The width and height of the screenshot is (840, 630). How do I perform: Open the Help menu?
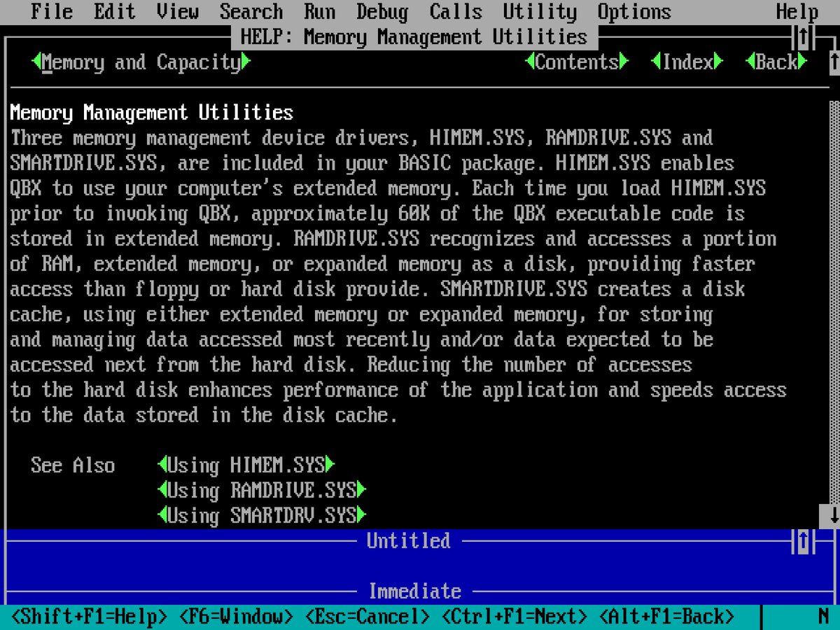pyautogui.click(x=797, y=12)
